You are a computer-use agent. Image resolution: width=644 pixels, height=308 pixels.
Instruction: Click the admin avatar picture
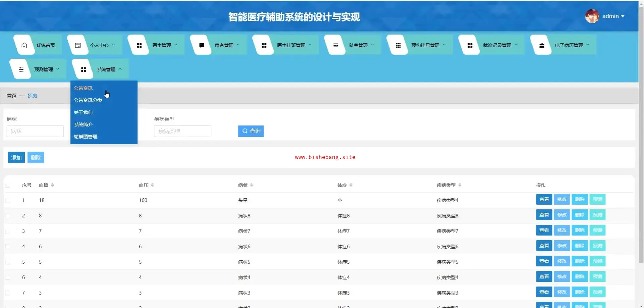click(592, 16)
